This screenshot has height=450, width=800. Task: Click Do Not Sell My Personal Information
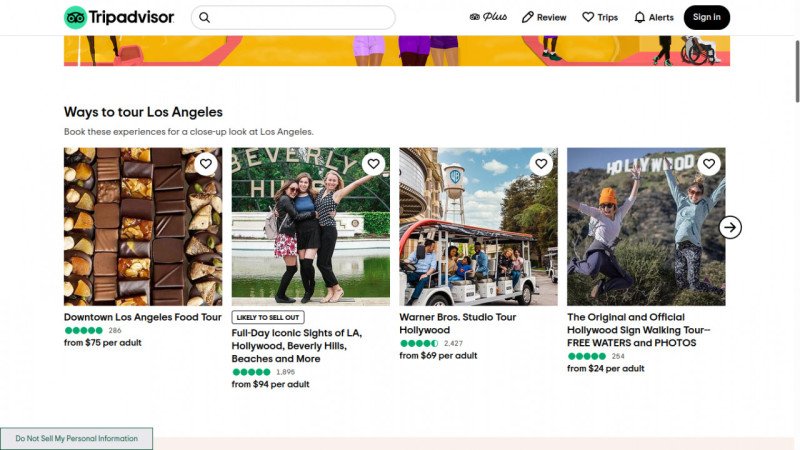(x=76, y=438)
